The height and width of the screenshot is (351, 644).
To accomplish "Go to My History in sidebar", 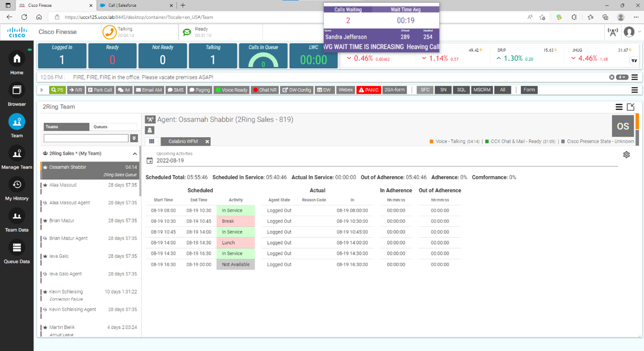I will (x=17, y=185).
